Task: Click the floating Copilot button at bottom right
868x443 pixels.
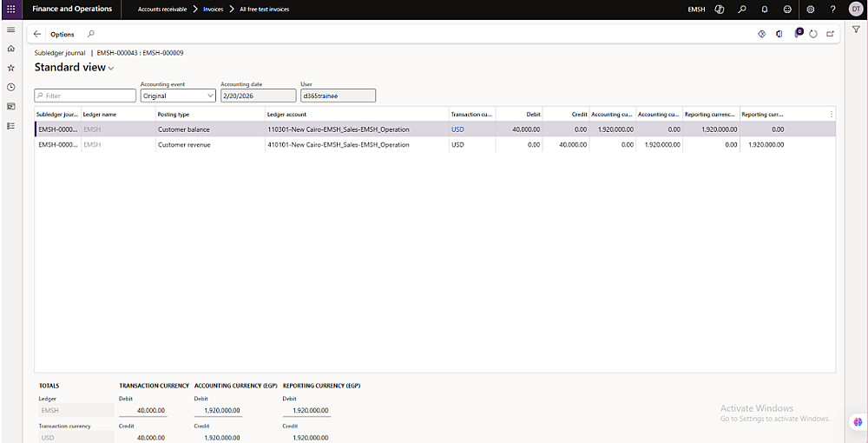Action: (x=858, y=422)
